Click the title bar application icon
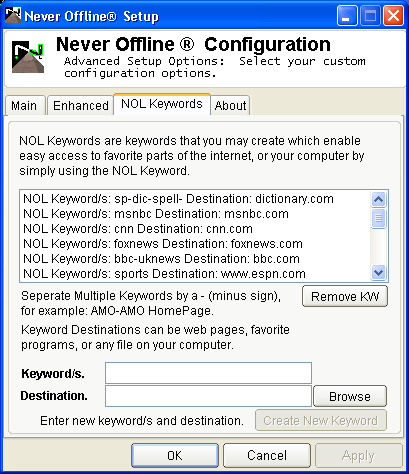409x474 pixels. click(x=13, y=15)
